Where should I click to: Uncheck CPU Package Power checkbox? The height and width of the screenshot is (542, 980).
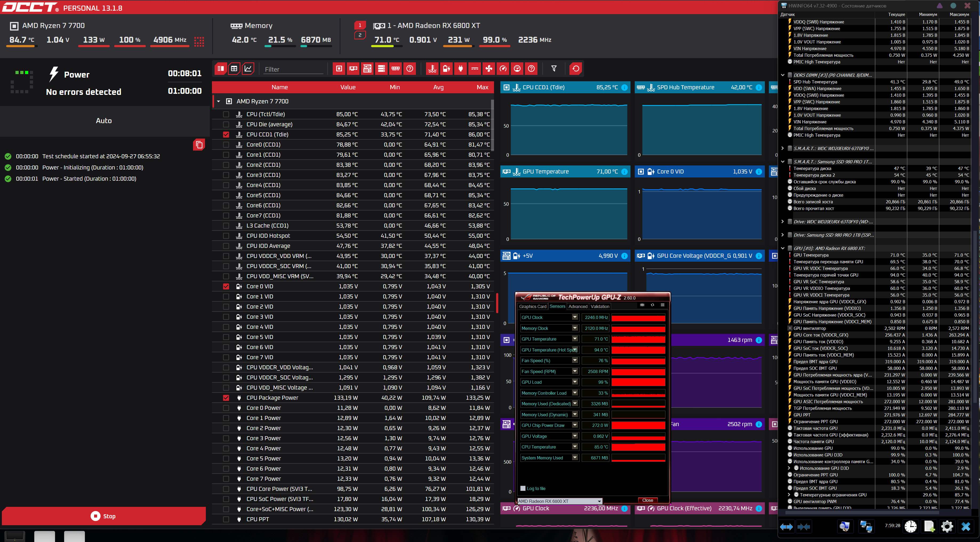(x=226, y=398)
